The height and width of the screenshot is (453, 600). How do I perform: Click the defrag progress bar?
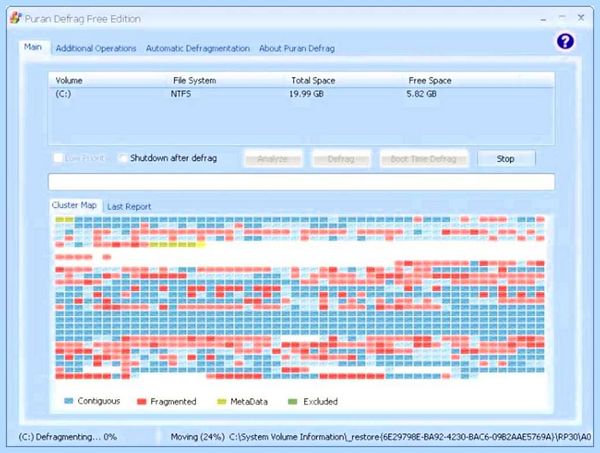pyautogui.click(x=302, y=181)
